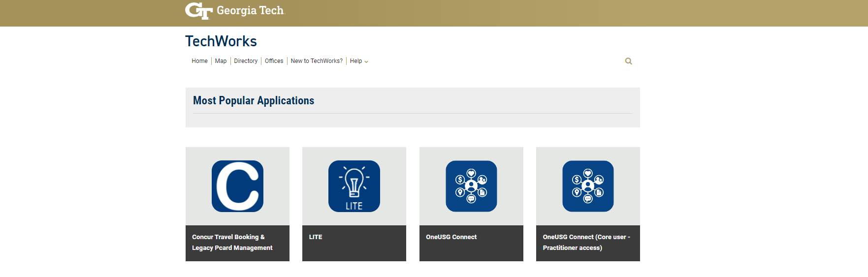Open the Map menu item
868x277 pixels.
click(x=221, y=61)
